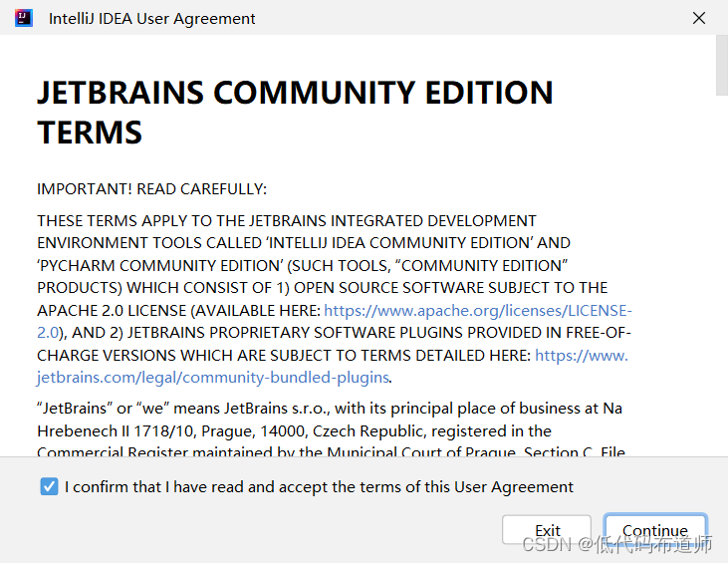Click the IntelliJ IDEA logo icon in title bar
Image resolution: width=728 pixels, height=563 pixels.
[24, 18]
